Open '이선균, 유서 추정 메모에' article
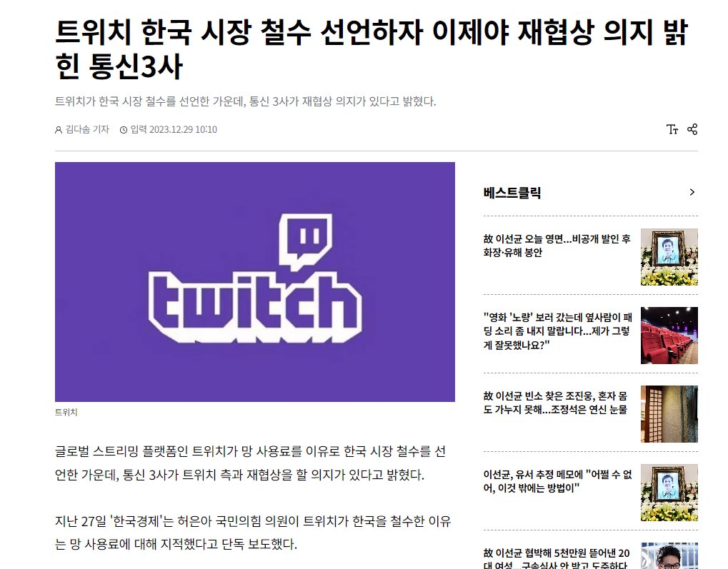The image size is (728, 569). [557, 481]
